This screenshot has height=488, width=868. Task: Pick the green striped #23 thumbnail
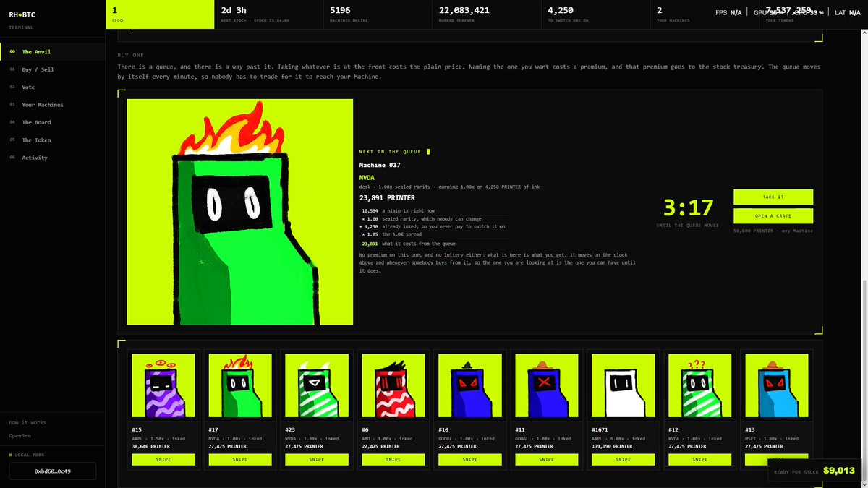point(316,385)
